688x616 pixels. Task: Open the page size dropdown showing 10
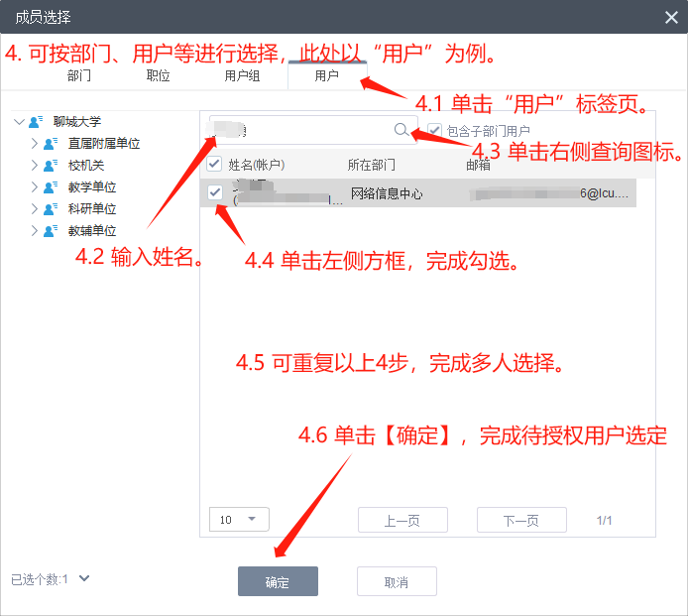point(239,520)
